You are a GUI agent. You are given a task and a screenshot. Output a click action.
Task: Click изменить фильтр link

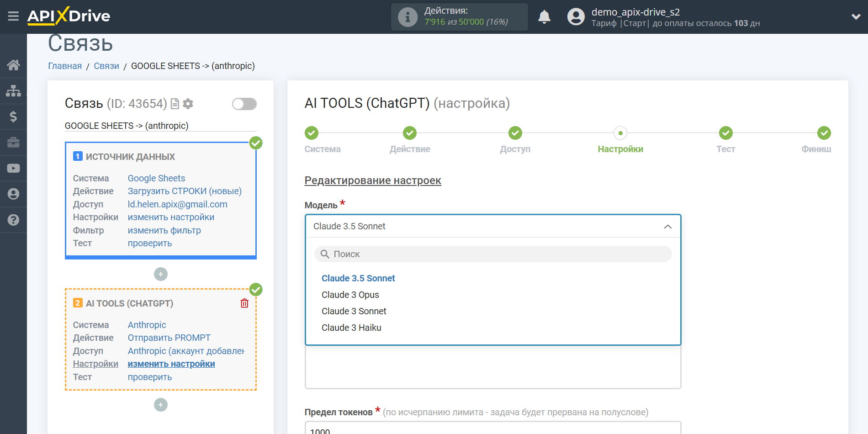(164, 230)
